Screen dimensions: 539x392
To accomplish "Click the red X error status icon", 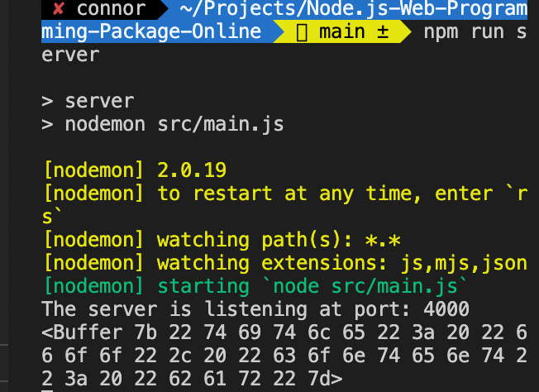I will click(x=59, y=8).
